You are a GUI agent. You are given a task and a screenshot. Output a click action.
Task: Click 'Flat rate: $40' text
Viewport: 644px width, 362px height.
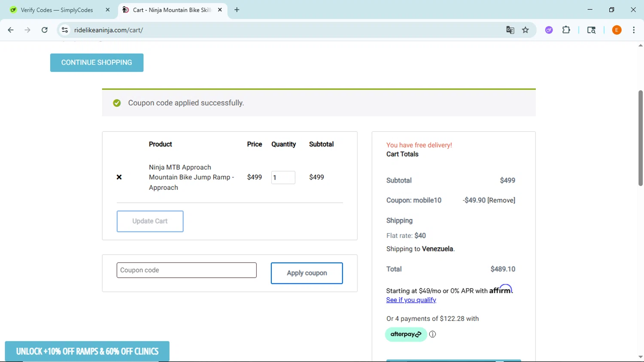(x=406, y=236)
